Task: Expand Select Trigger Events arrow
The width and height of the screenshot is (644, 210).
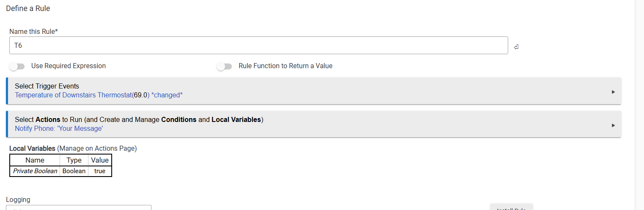Action: [613, 92]
